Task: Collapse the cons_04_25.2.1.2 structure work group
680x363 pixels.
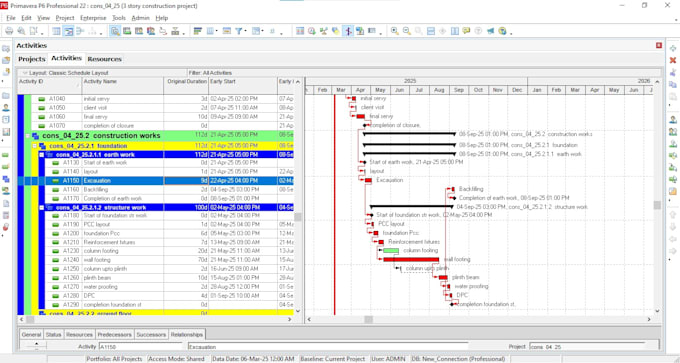Action: pos(42,208)
